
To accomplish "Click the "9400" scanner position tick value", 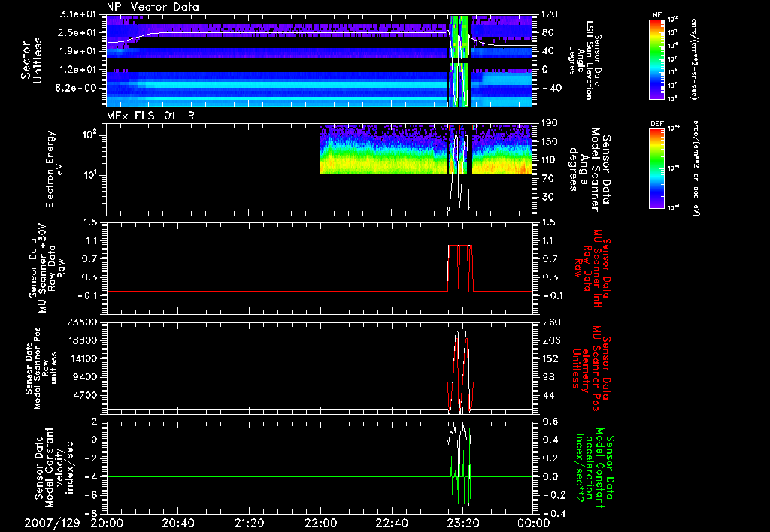I will 86,377.
